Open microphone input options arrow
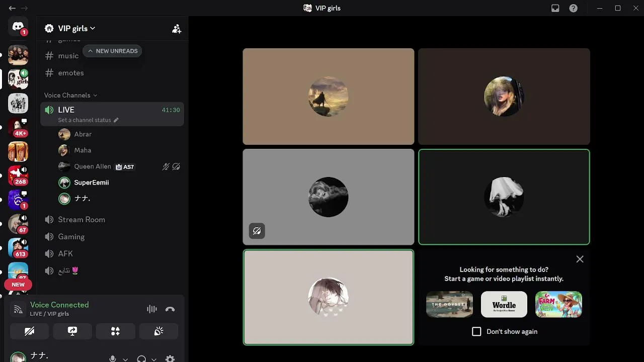Image resolution: width=644 pixels, height=362 pixels. [x=125, y=359]
